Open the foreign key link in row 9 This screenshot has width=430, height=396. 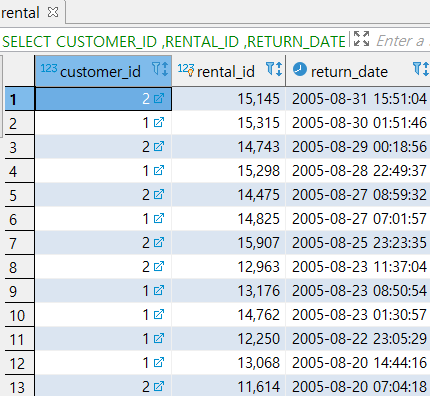point(159,291)
